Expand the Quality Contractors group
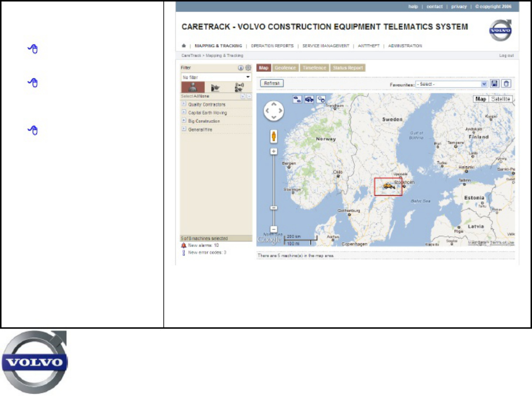Viewport: 532px width, 396px height. (x=184, y=104)
